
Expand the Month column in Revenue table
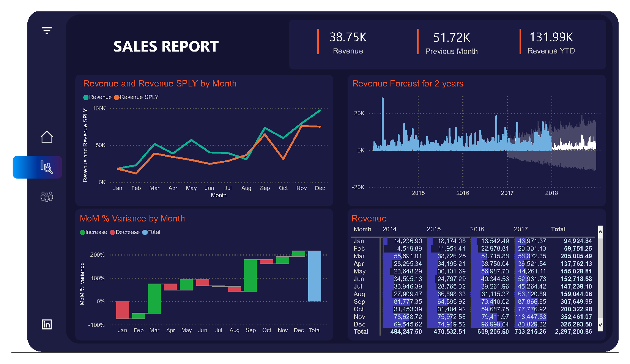pyautogui.click(x=362, y=229)
